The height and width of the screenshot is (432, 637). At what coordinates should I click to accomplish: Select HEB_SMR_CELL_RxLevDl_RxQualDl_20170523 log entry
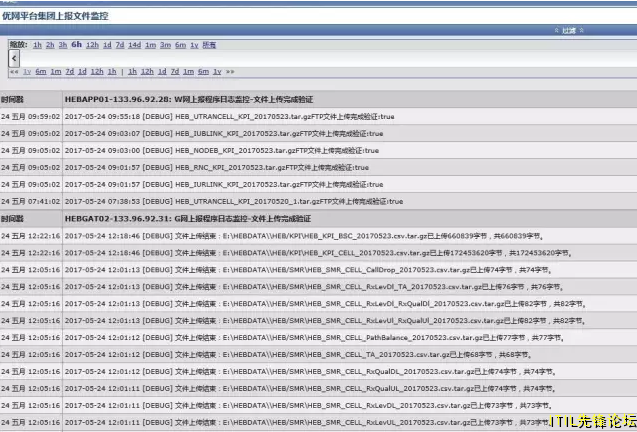point(325,304)
